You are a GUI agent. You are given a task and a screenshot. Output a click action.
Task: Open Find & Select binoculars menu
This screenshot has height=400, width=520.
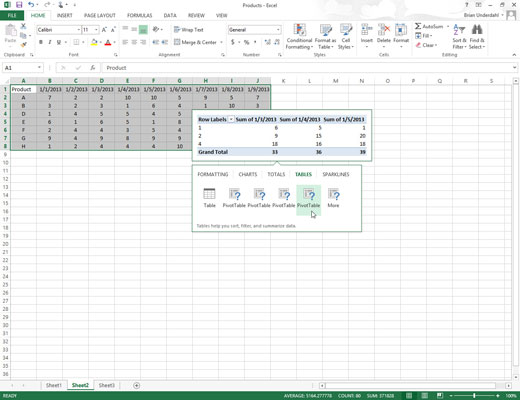point(477,37)
